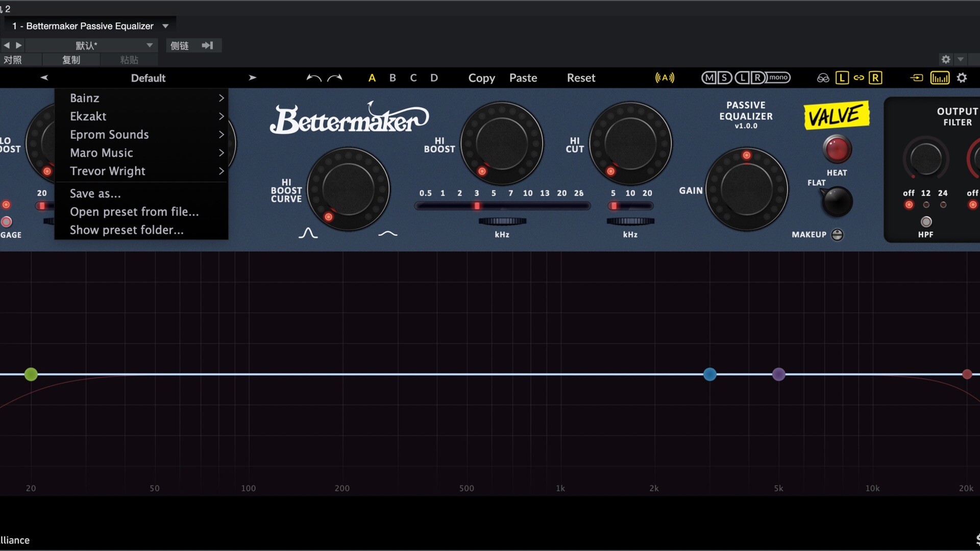Toggle the spectrum analyzer display icon
This screenshot has width=980, height=551.
coord(940,78)
